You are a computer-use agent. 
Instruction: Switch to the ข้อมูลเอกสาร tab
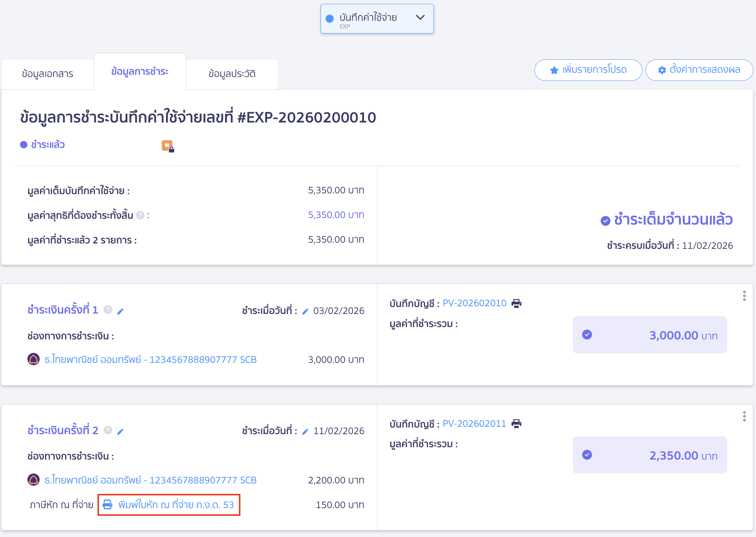coord(47,73)
